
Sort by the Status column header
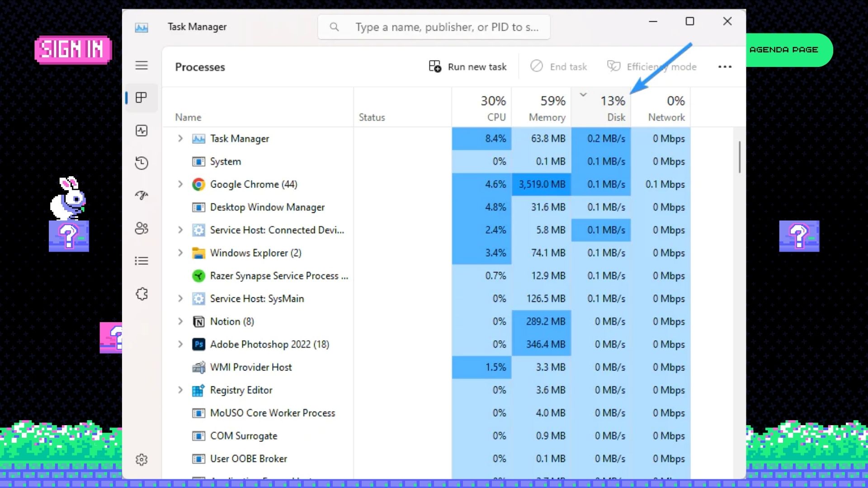(402, 108)
